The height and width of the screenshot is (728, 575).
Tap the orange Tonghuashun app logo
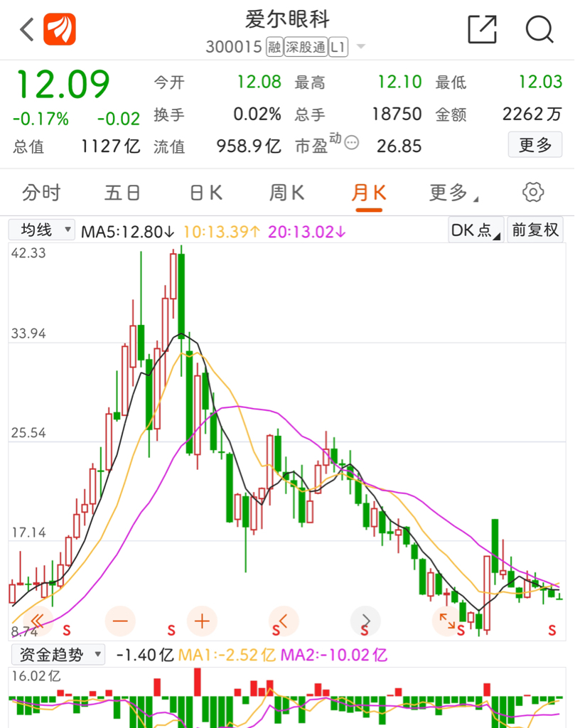click(60, 29)
